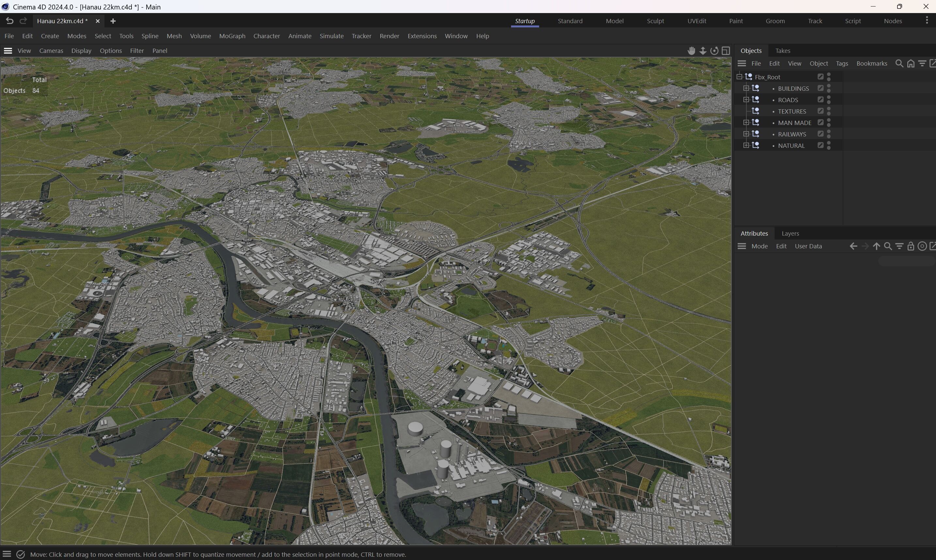Image resolution: width=936 pixels, height=560 pixels.
Task: Open the Simulate menu
Action: coord(331,36)
